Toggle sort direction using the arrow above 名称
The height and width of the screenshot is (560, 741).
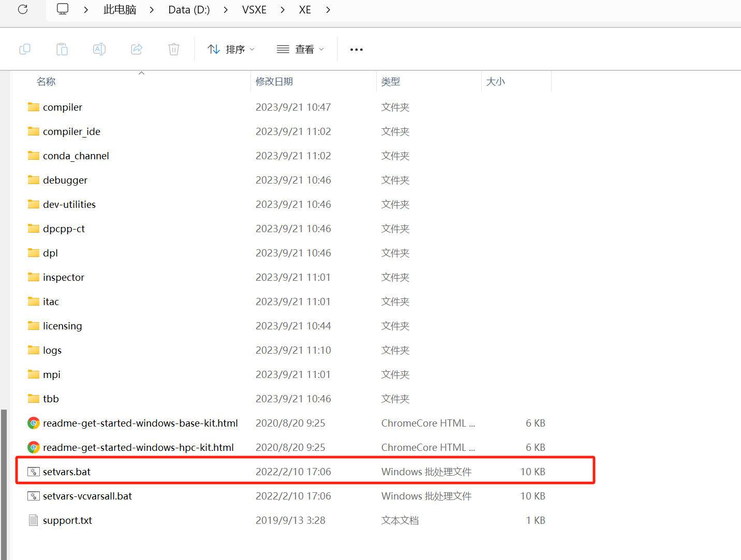141,73
